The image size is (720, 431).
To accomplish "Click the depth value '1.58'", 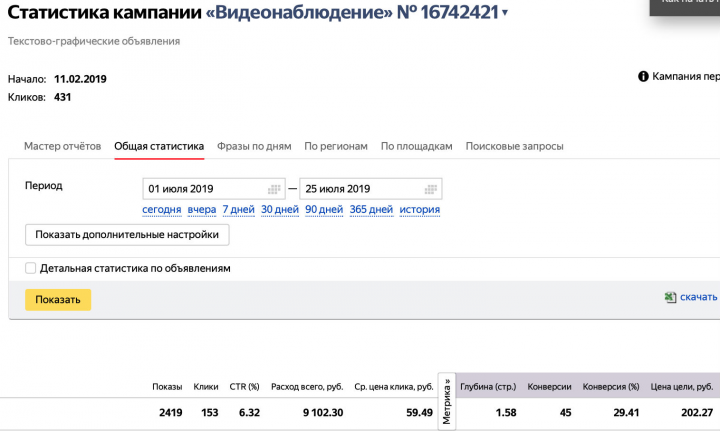I will tap(506, 413).
